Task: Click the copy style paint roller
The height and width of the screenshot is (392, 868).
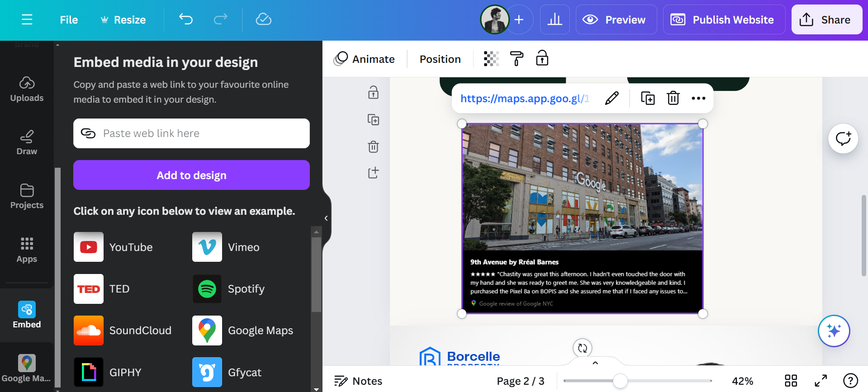Action: 517,59
